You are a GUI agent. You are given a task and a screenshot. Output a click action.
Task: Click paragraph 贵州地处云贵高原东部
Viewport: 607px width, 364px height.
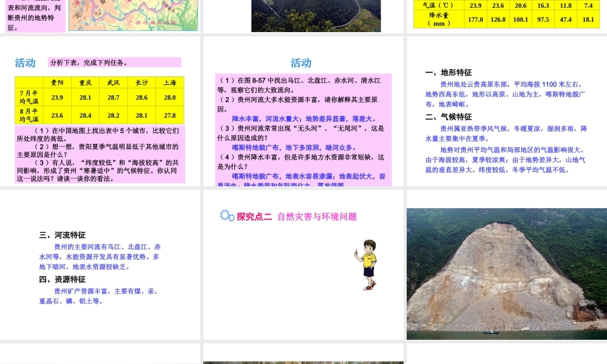(505, 94)
